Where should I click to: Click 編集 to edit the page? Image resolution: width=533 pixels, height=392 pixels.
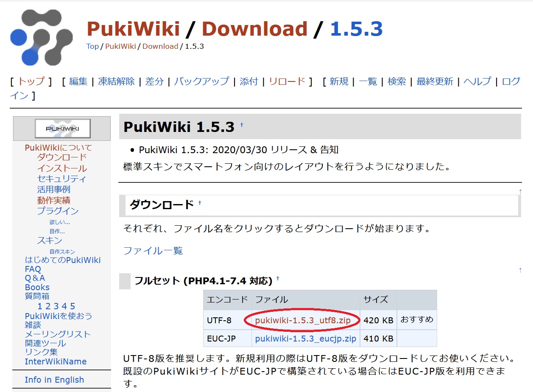(x=78, y=81)
